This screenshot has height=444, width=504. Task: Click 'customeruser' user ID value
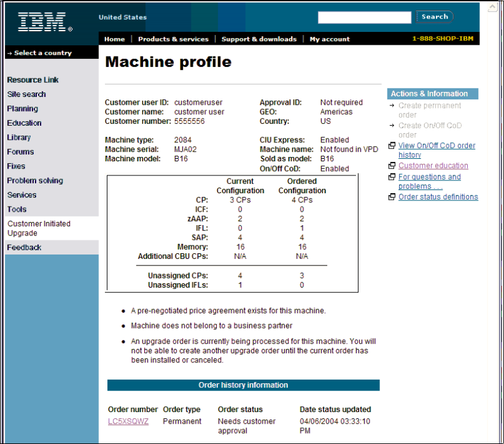pos(198,102)
